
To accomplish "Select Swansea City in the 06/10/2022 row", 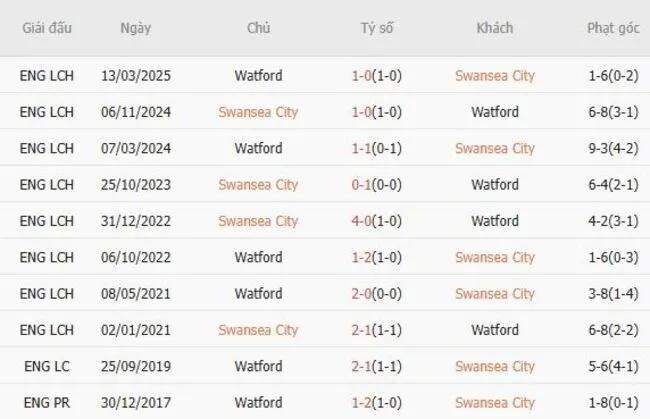I will pyautogui.click(x=494, y=257).
